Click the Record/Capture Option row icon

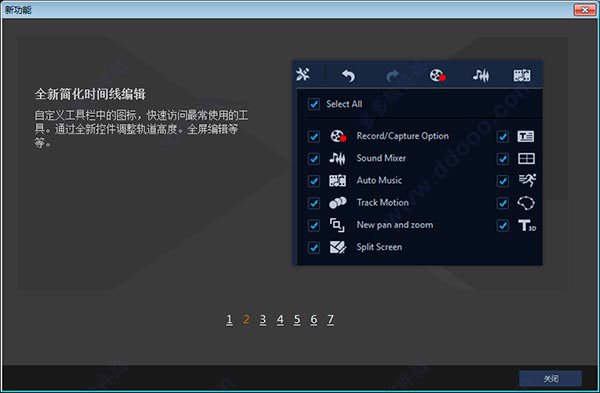click(338, 136)
